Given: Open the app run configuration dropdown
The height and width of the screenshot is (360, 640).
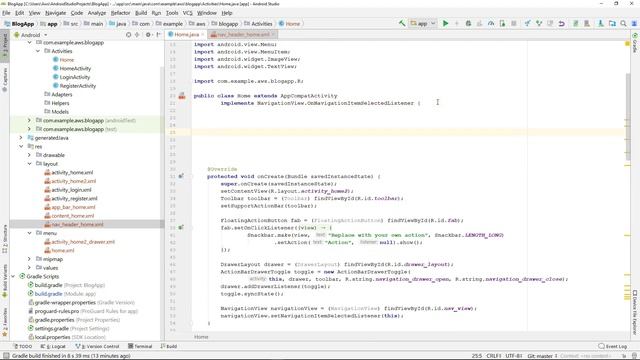Looking at the screenshot, I should click(x=423, y=24).
